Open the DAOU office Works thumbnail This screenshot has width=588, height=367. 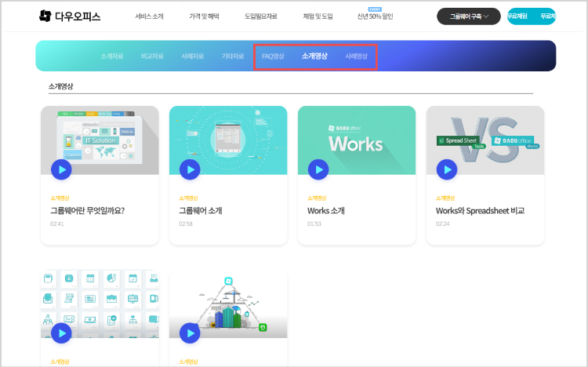pyautogui.click(x=357, y=140)
